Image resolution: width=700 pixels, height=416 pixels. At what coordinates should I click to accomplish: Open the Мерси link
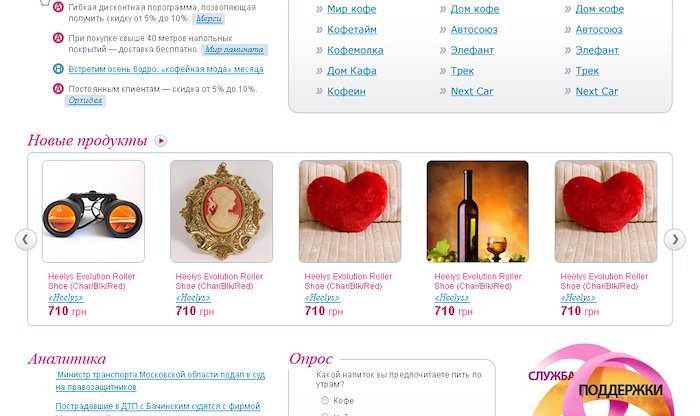(x=208, y=18)
